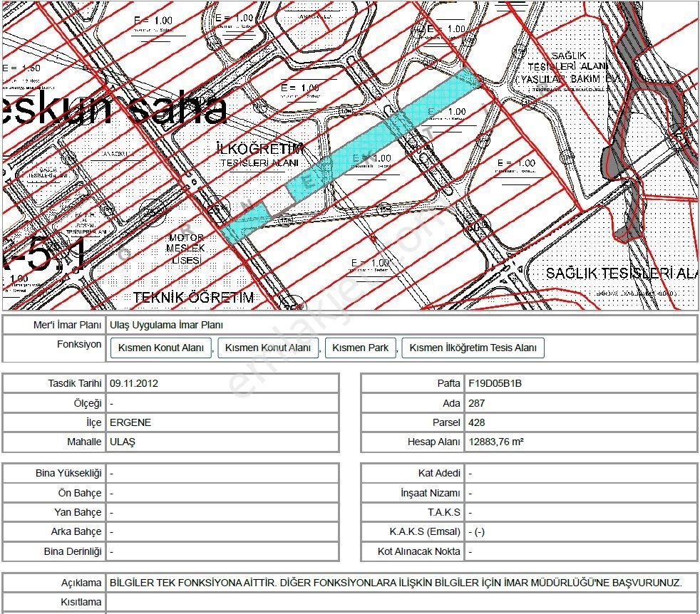Click the Açıklama description text
Screen dimensions: 700x614
[x=396, y=583]
